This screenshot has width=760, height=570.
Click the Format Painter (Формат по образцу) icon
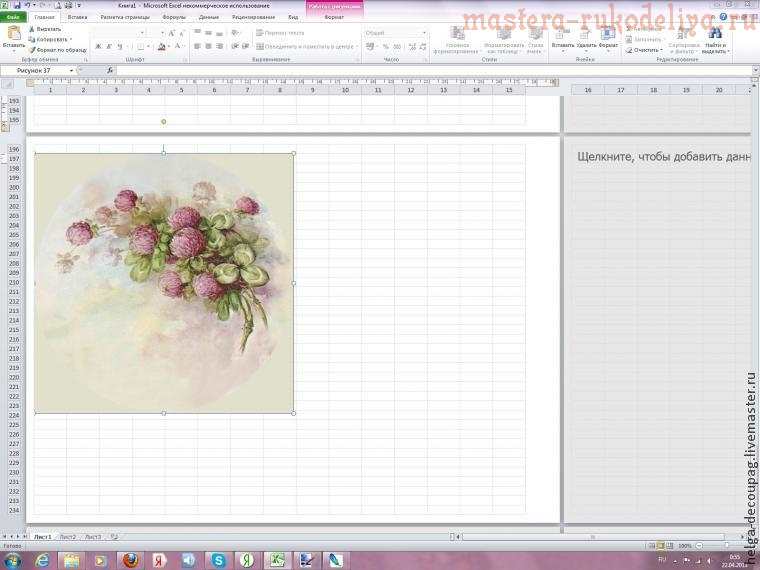click(x=32, y=50)
